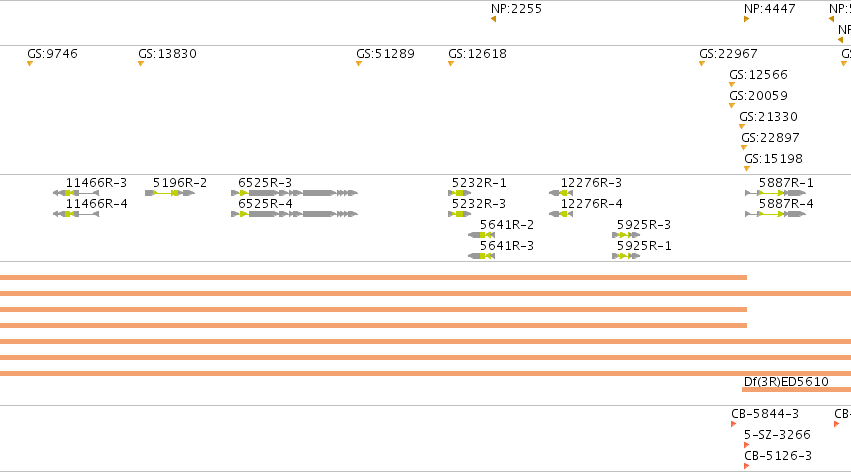This screenshot has height=472, width=851.
Task: Click the GS:21330 label
Action: click(x=769, y=117)
